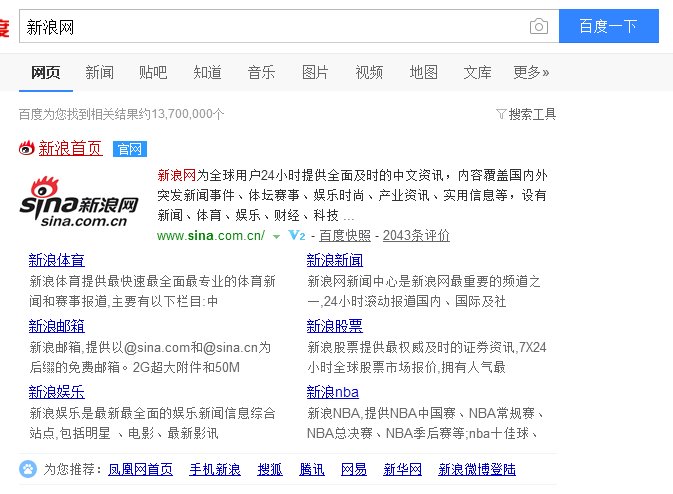Click description text starting 新浪NBA,提供NBA中国赛
This screenshot has height=494, width=673.
pyautogui.click(x=425, y=423)
